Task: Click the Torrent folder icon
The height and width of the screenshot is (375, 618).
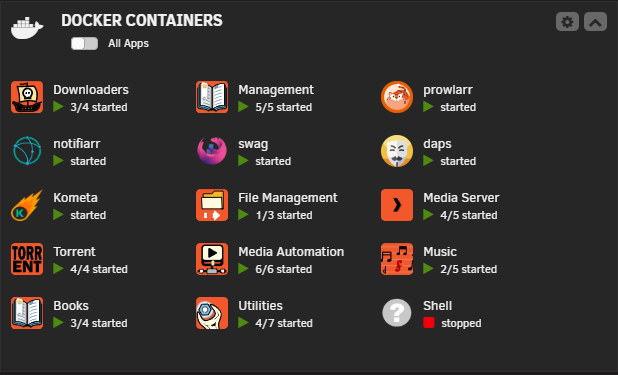Action: click(27, 259)
